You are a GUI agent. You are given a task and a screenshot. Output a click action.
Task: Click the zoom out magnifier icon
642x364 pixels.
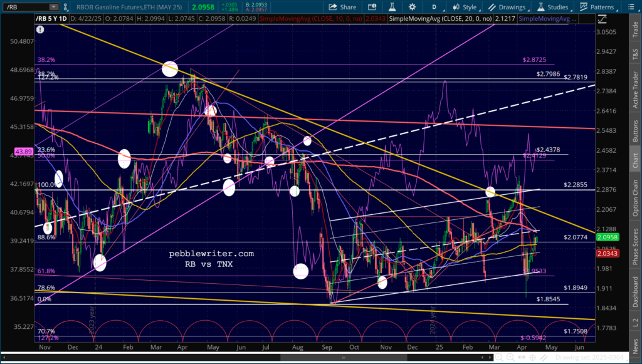[498, 358]
